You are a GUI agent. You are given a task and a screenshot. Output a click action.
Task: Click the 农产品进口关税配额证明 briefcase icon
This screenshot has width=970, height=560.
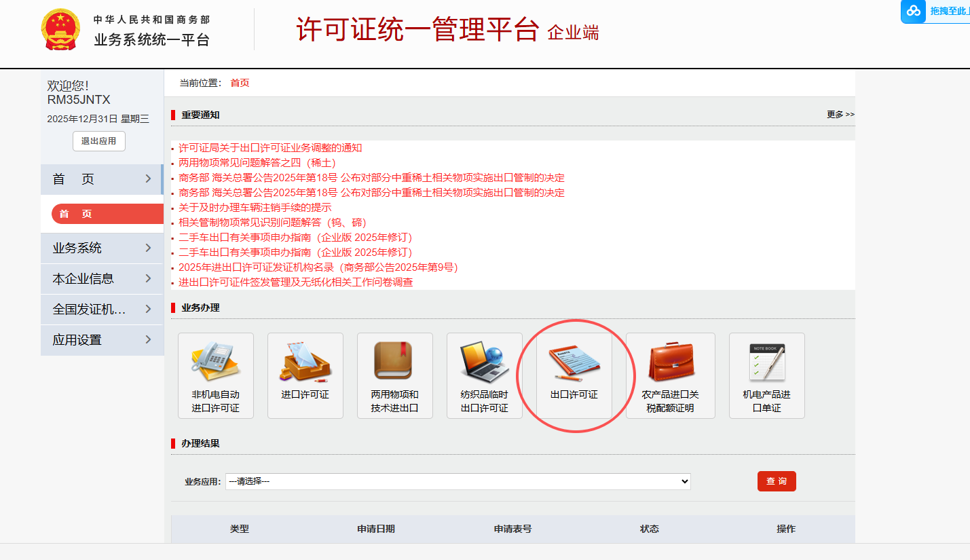coord(670,362)
